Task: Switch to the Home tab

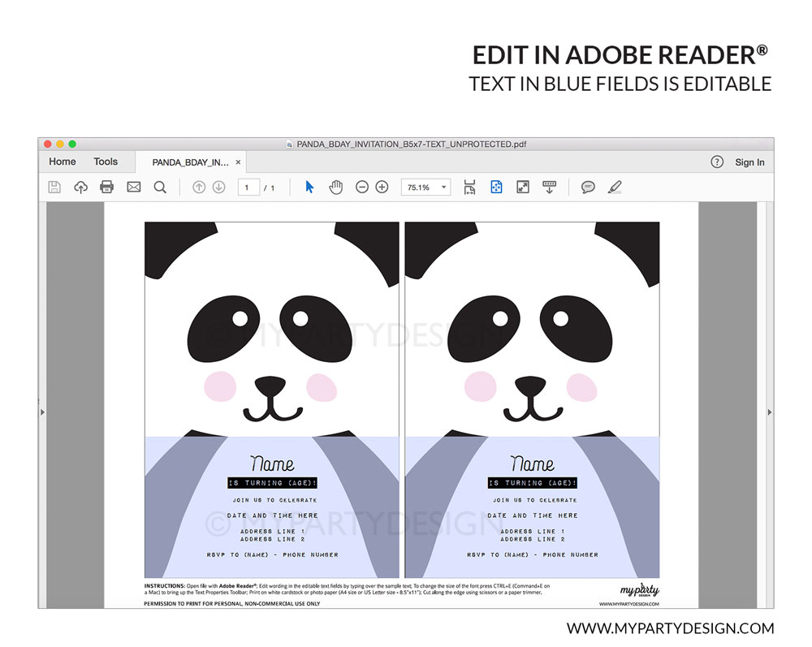Action: (63, 162)
